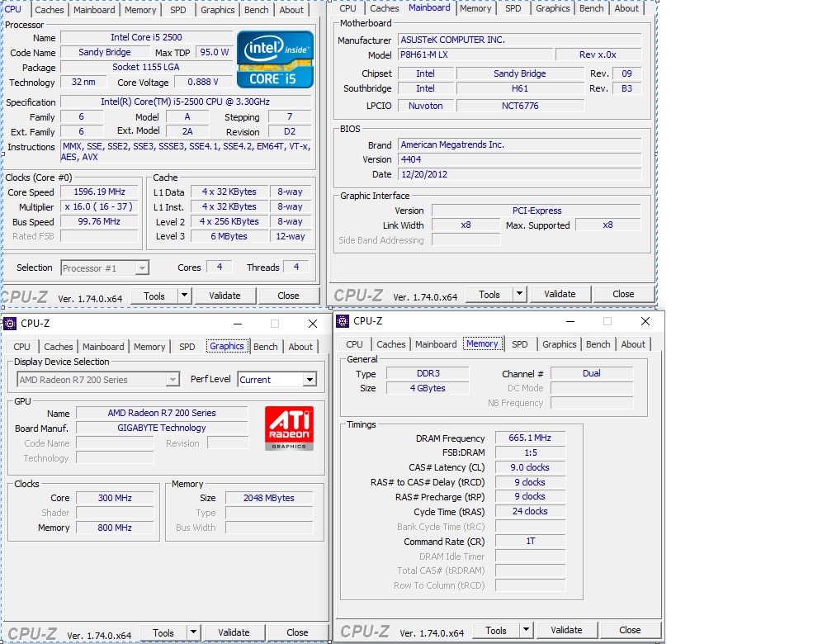Select SPD tab in Memory window
Image resolution: width=832 pixels, height=644 pixels.
[x=520, y=344]
